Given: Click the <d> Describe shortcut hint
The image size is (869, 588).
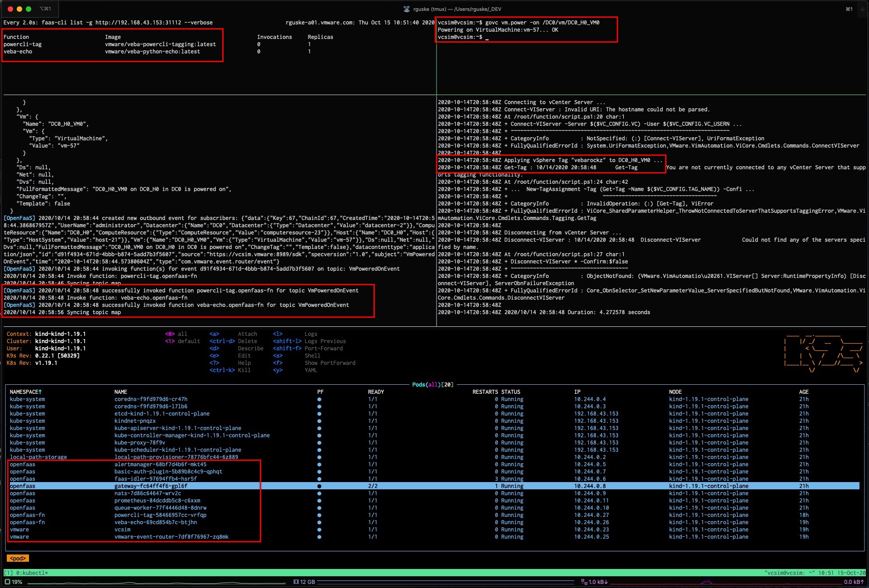Looking at the screenshot, I should 236,349.
